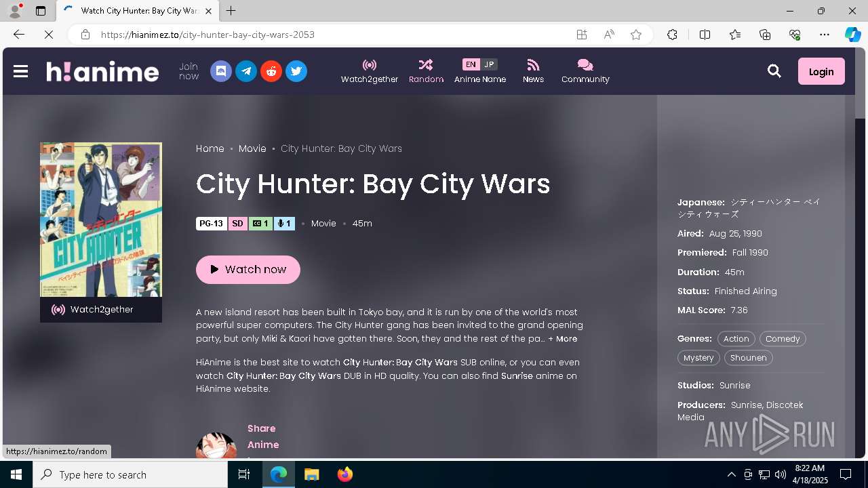The width and height of the screenshot is (868, 488).
Task: Select the Shounen genre tag
Action: tap(749, 358)
